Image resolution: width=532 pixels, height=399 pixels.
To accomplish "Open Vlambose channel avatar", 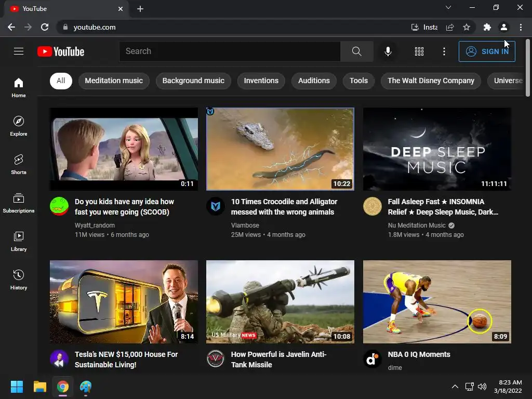I will tap(216, 206).
